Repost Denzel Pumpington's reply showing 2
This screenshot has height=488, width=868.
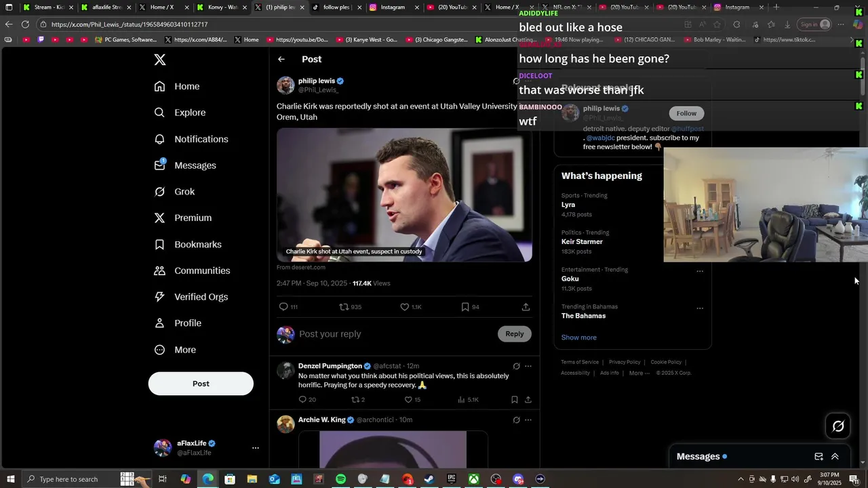coord(354,400)
